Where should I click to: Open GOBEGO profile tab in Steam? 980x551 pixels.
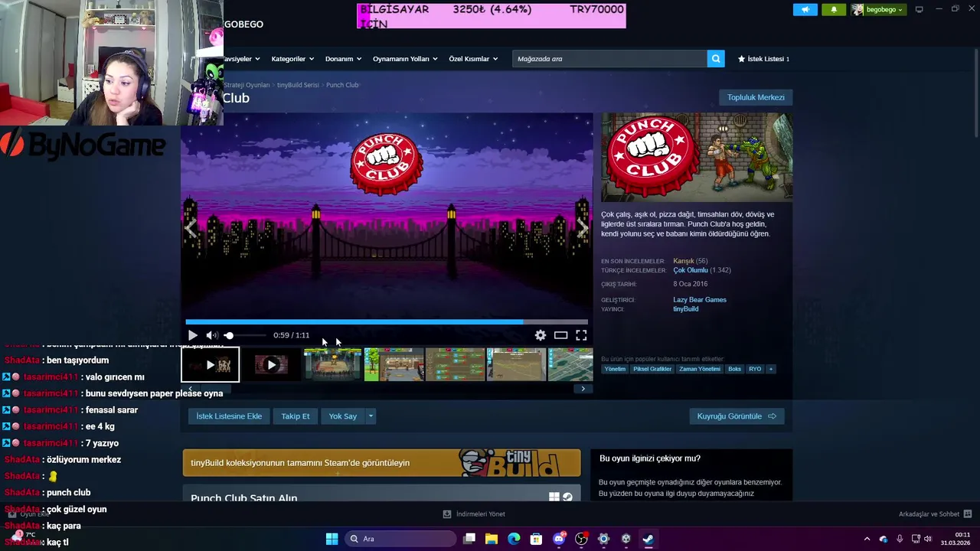pyautogui.click(x=243, y=24)
